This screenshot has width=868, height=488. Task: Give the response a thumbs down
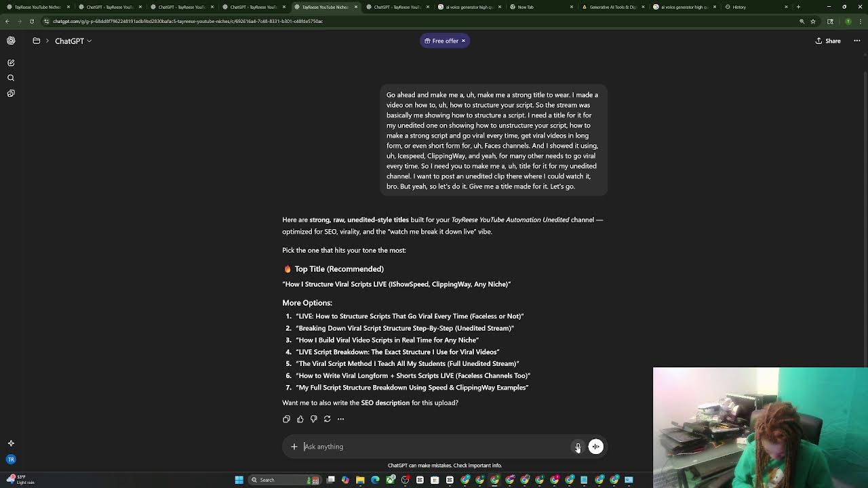313,419
